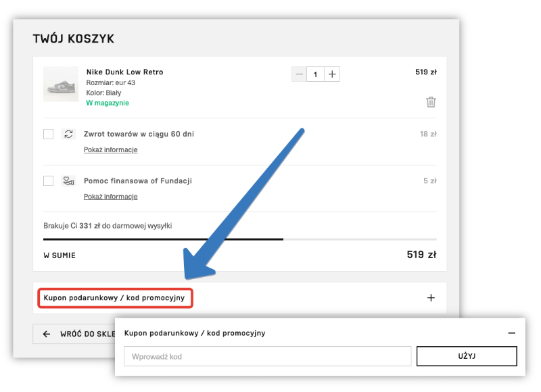Image resolution: width=541 pixels, height=392 pixels.
Task: Tick the Pomoc finansowa Fundacji checkbox
Action: pos(49,181)
